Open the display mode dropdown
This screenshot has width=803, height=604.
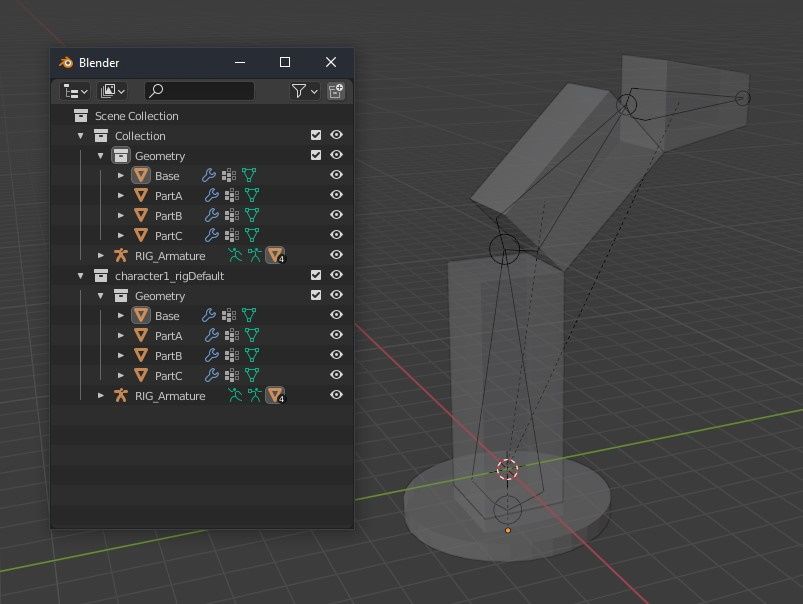click(112, 92)
